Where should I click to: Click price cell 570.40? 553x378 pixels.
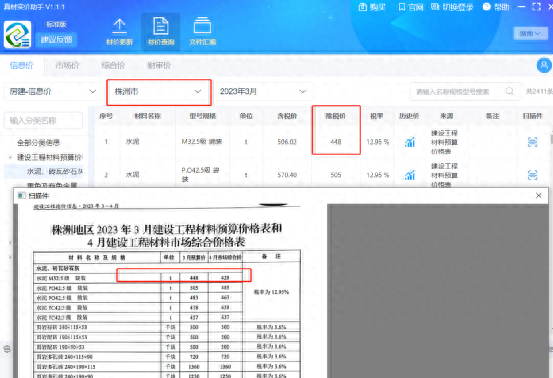point(287,175)
